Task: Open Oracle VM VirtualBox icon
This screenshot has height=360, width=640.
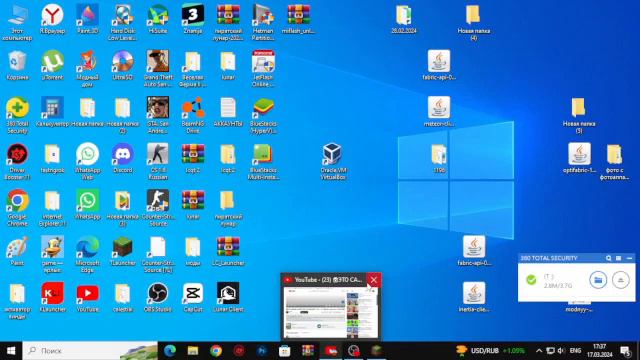Action: point(333,162)
